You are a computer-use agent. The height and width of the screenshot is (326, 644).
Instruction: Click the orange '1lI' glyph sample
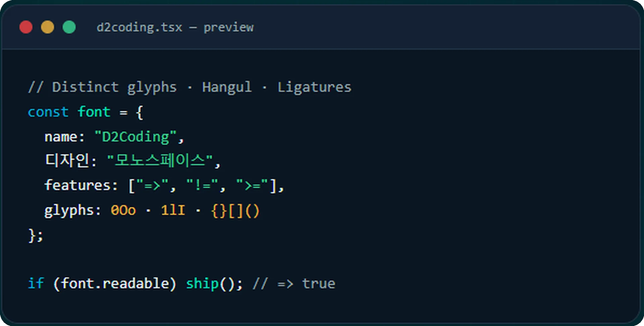tap(173, 211)
